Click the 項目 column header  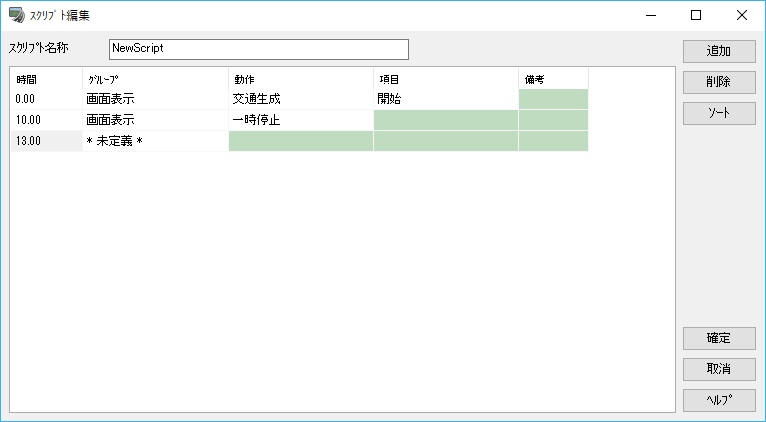pyautogui.click(x=446, y=79)
